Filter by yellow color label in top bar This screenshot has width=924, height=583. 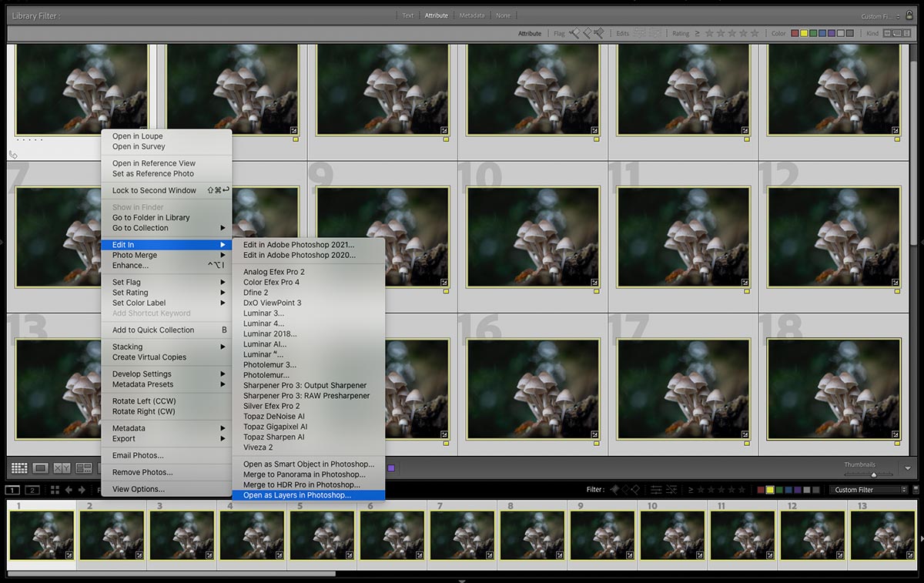coord(804,34)
